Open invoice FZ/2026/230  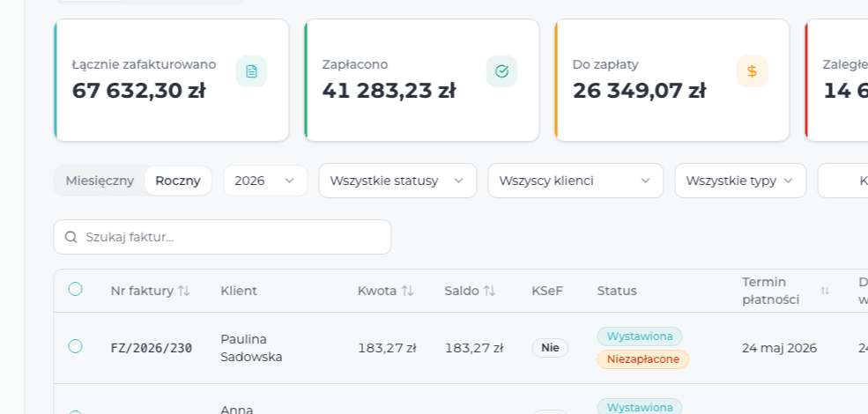tap(151, 348)
